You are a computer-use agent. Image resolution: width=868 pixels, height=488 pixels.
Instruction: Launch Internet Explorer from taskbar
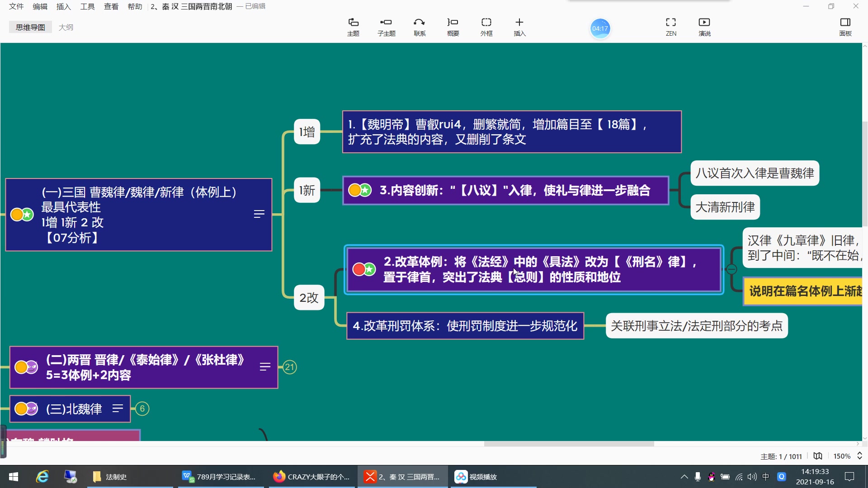pyautogui.click(x=42, y=477)
